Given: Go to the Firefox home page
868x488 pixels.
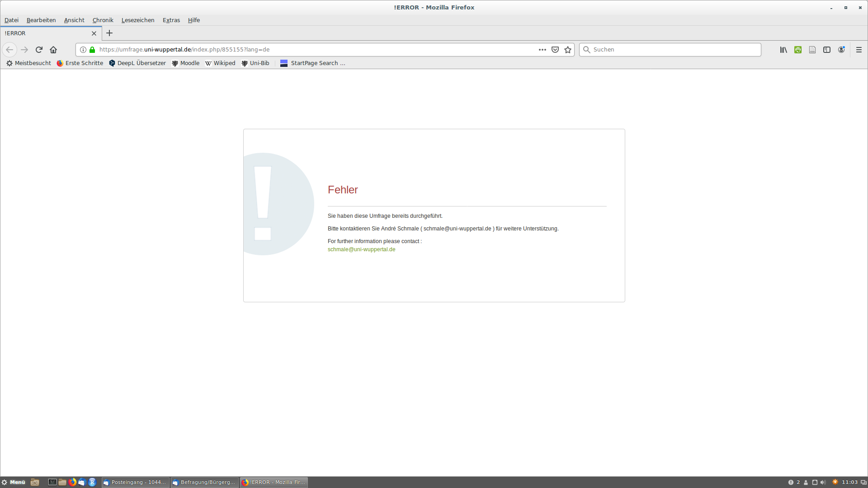Looking at the screenshot, I should click(53, 50).
